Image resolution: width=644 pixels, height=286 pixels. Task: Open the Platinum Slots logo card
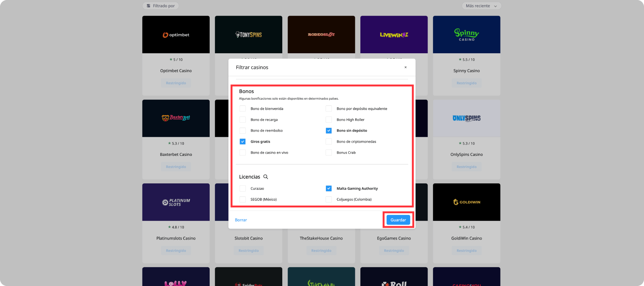pos(176,202)
